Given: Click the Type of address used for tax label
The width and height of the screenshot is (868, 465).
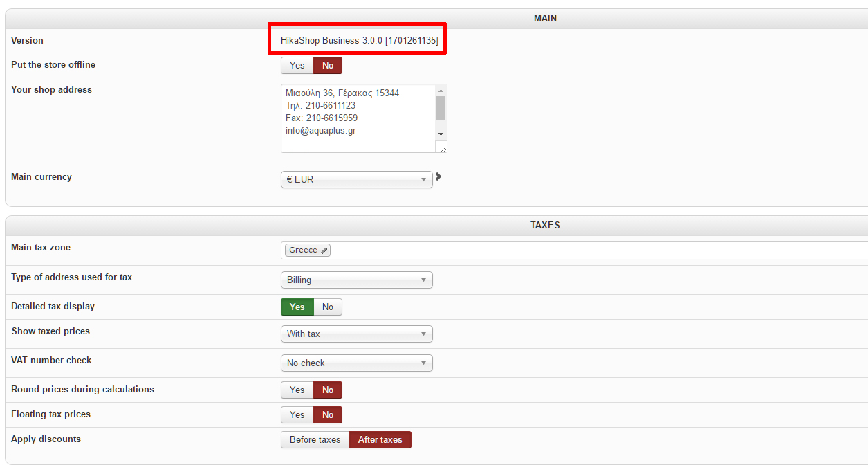Looking at the screenshot, I should 71,277.
